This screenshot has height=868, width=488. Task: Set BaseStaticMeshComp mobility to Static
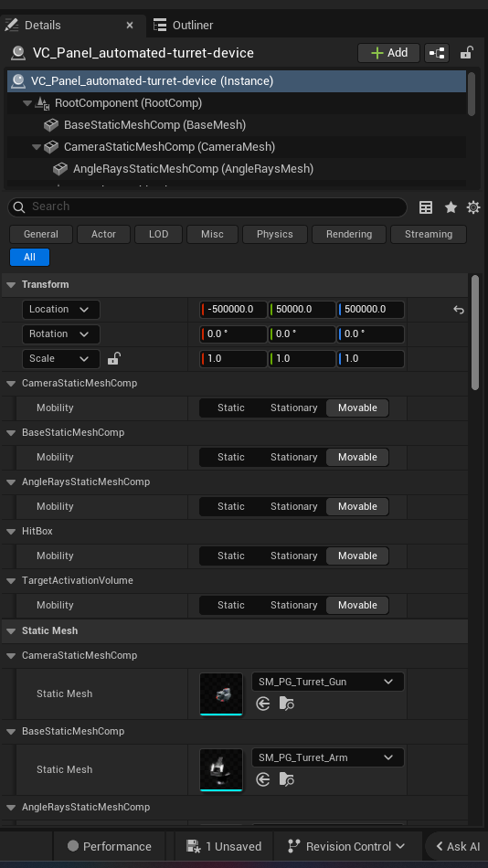coord(231,457)
